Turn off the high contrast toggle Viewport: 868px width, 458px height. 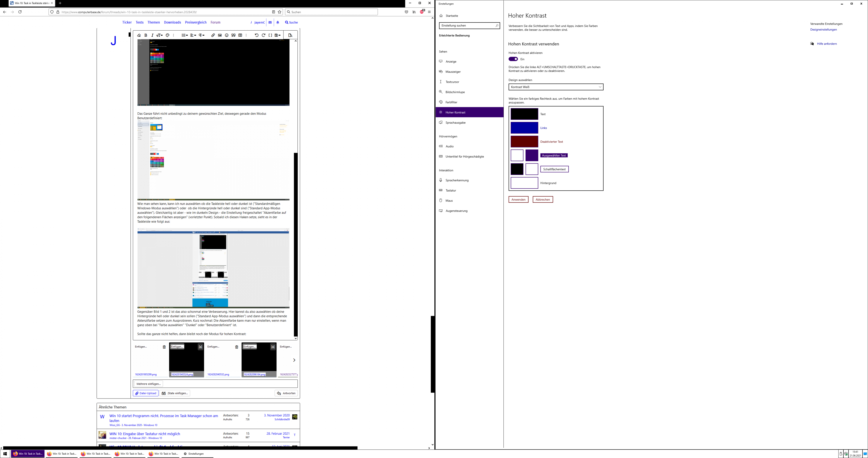(513, 59)
